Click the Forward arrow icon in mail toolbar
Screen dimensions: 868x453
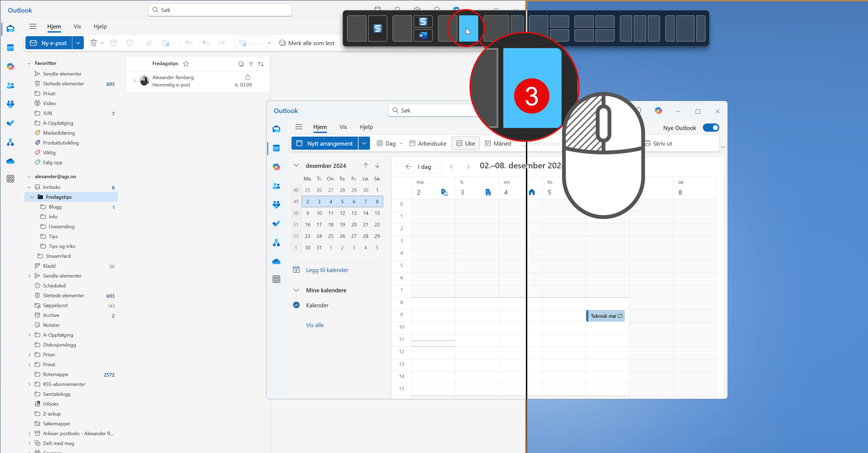pos(221,43)
